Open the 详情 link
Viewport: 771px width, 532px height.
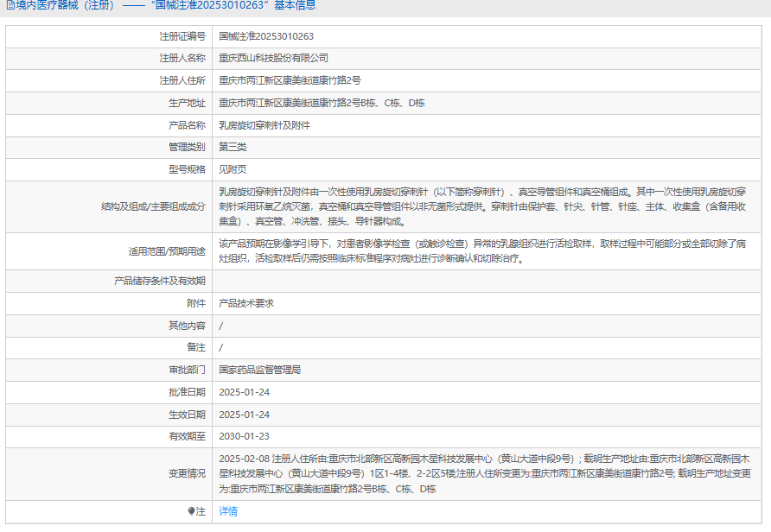click(x=228, y=511)
